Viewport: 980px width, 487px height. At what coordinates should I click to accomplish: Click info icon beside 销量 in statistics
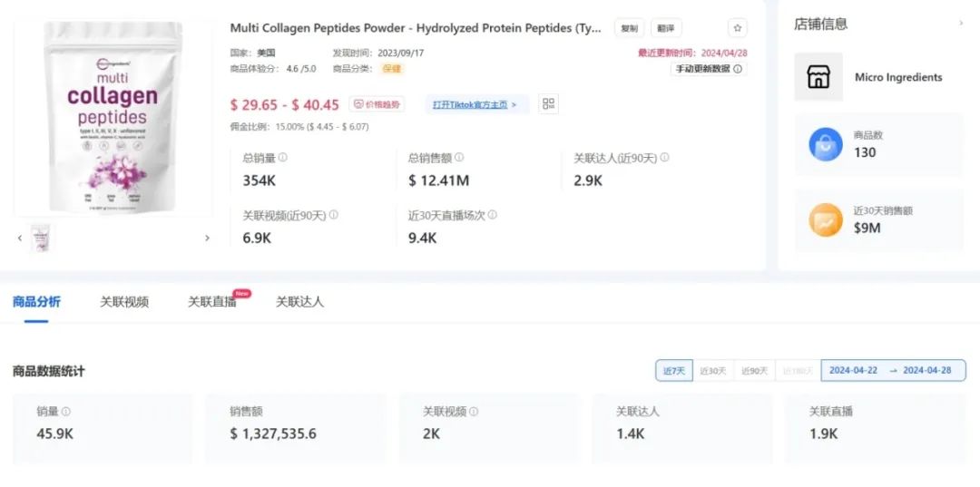coord(65,412)
